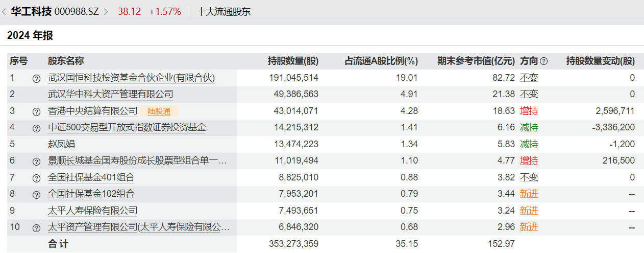
Task: Click stock name 华工科技 000988.SZ
Action: click(x=55, y=11)
